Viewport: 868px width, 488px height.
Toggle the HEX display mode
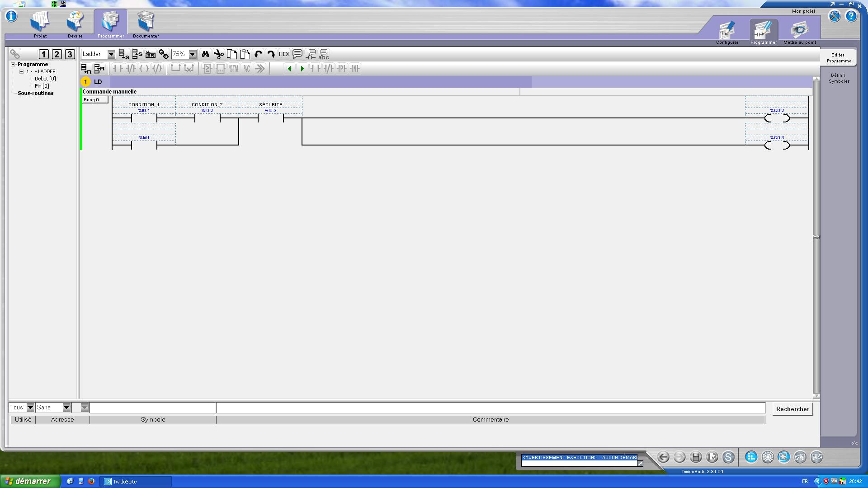pos(284,54)
